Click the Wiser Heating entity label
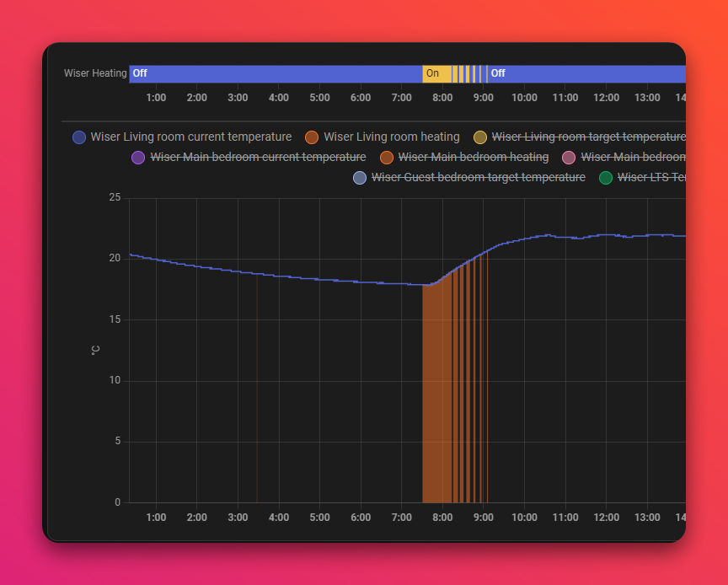 [x=95, y=73]
